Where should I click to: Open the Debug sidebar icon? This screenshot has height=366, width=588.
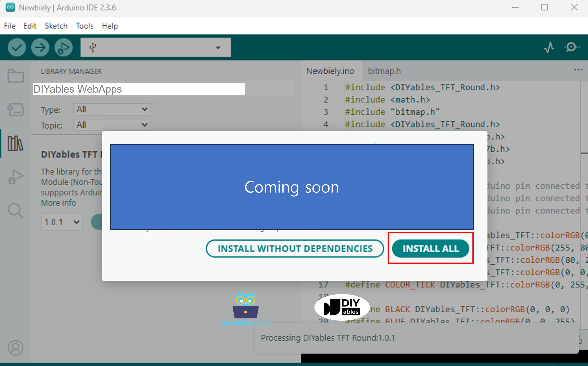click(x=15, y=177)
